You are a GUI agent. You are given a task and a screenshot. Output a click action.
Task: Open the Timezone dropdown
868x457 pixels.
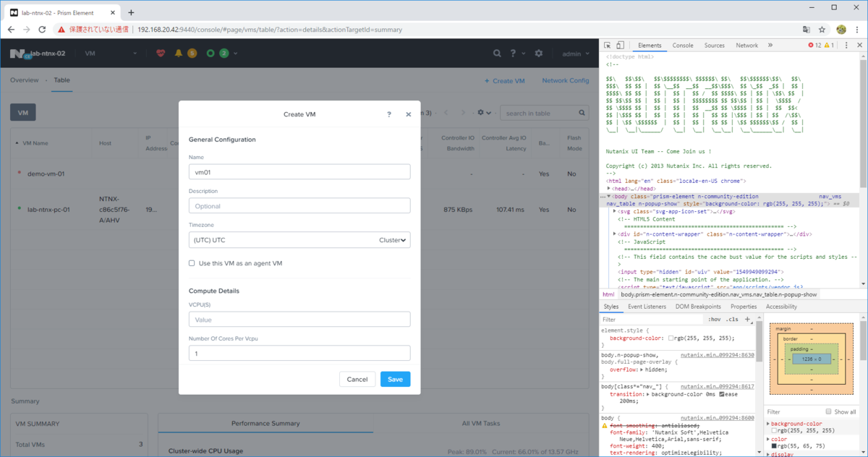(299, 239)
